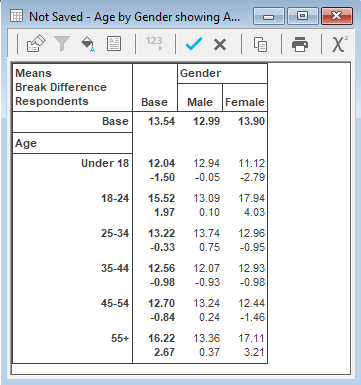Open the chi-squared statistics icon

click(x=340, y=44)
